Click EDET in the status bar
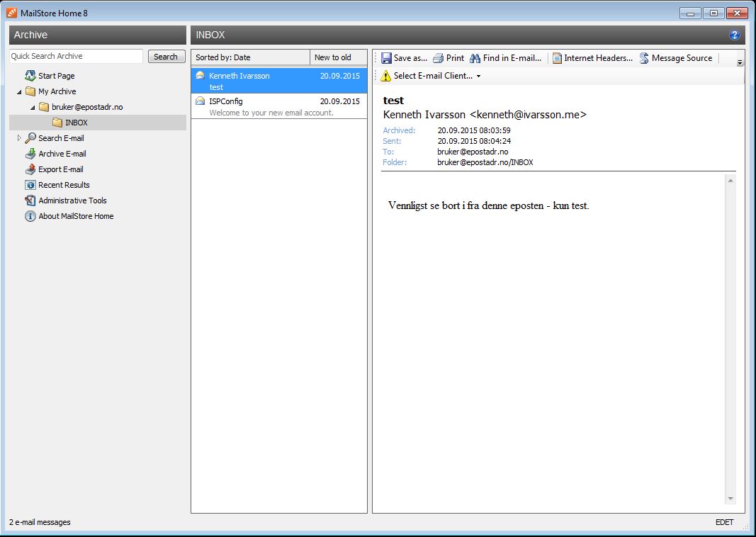Image resolution: width=756 pixels, height=537 pixels. [x=724, y=522]
